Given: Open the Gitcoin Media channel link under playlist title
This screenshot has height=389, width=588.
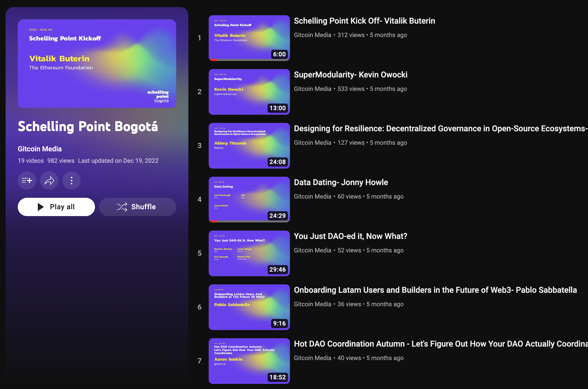Looking at the screenshot, I should 40,149.
